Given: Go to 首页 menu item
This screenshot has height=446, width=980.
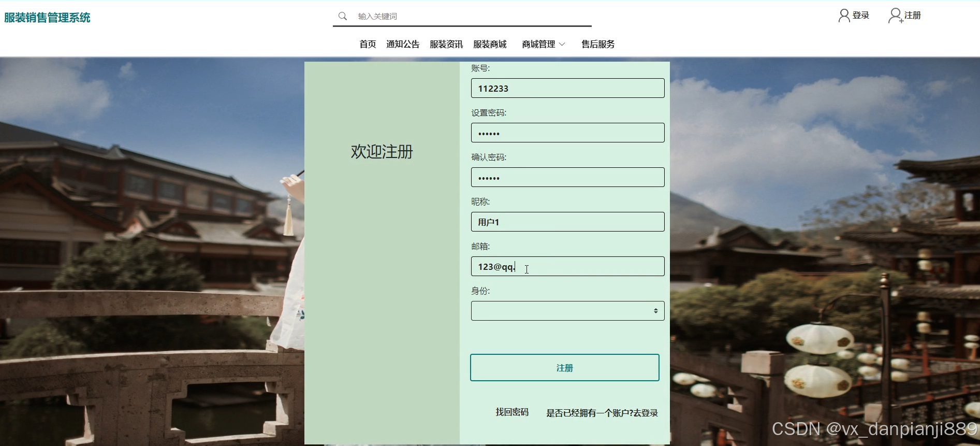Looking at the screenshot, I should click(x=368, y=44).
